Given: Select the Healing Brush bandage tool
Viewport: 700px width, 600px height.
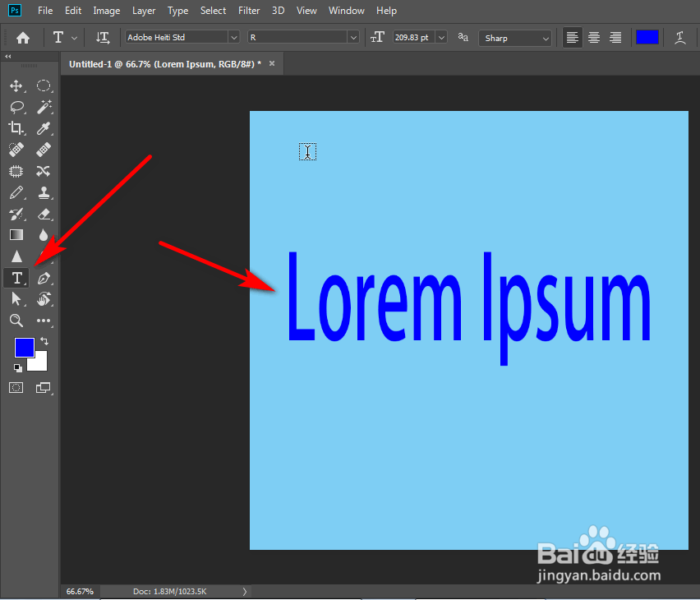Looking at the screenshot, I should pyautogui.click(x=44, y=150).
